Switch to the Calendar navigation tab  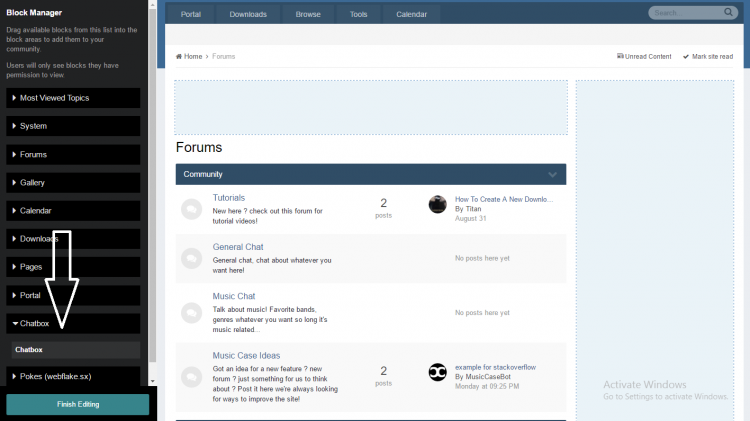coord(410,15)
